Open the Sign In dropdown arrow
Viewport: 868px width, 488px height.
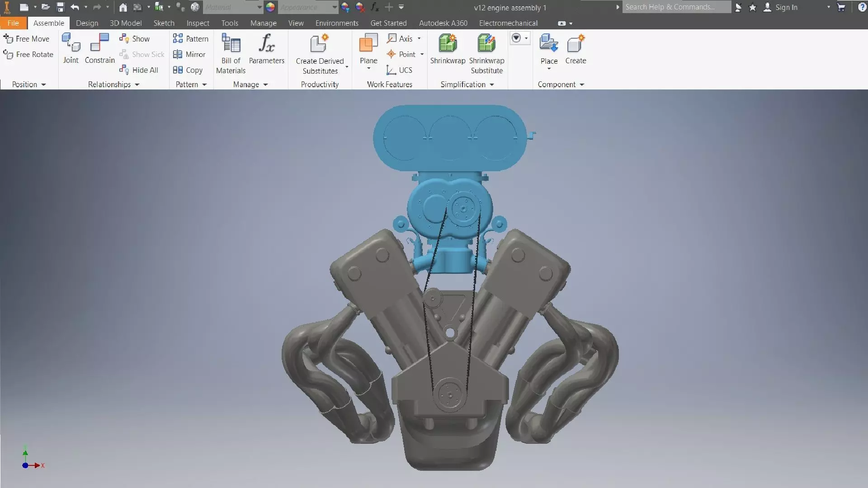pyautogui.click(x=828, y=7)
